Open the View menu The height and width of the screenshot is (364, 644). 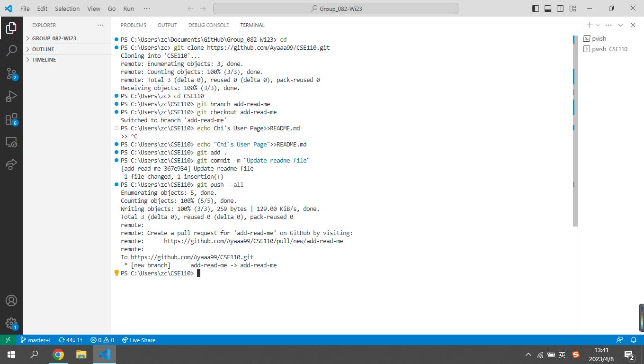click(x=94, y=9)
